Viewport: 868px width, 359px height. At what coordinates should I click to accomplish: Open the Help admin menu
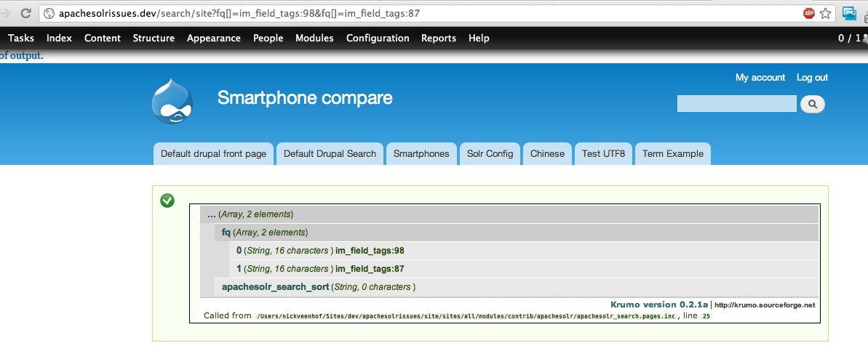pos(479,39)
